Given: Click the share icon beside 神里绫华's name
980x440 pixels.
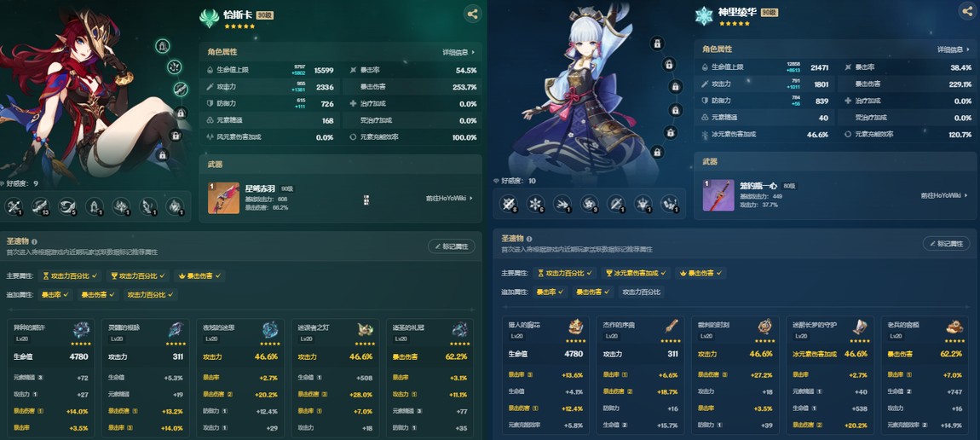Looking at the screenshot, I should [967, 9].
